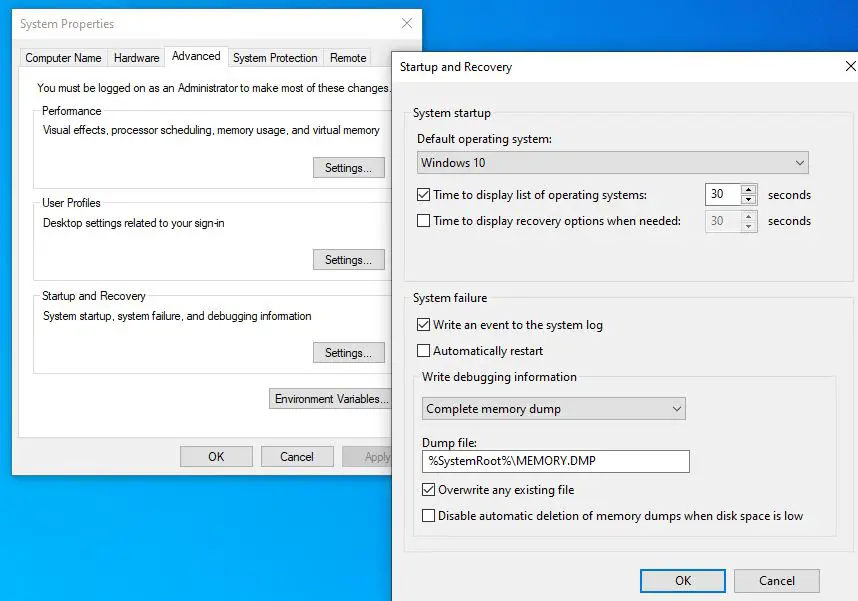The height and width of the screenshot is (601, 858).
Task: Switch to the Computer Name tab
Action: (x=63, y=58)
